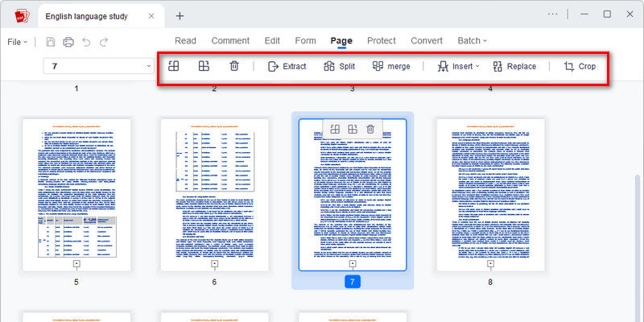Delete page 7 with hover trash icon

coord(370,129)
